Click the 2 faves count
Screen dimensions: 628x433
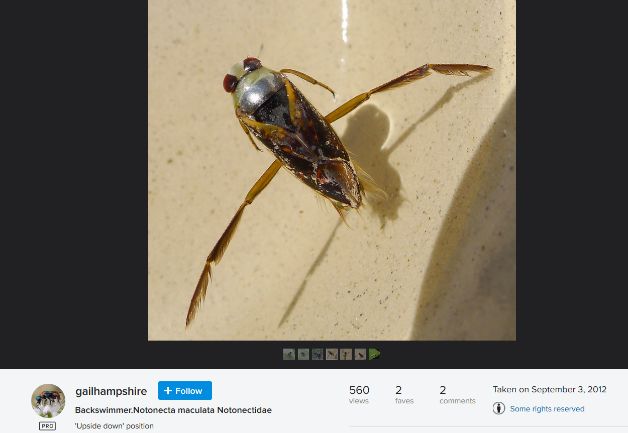click(x=404, y=395)
